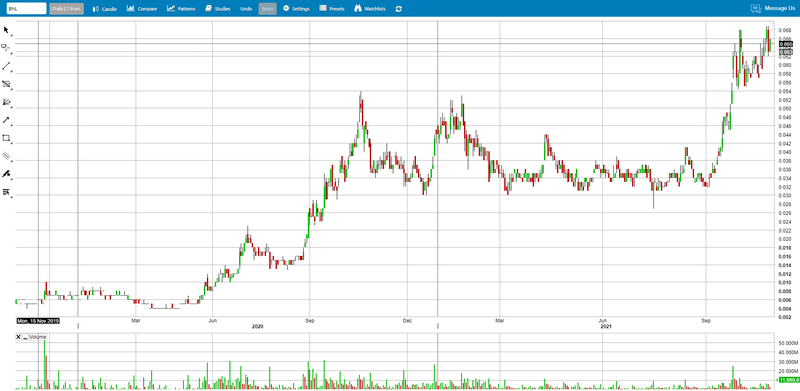The width and height of the screenshot is (800, 391).
Task: Click the Volume panel label
Action: [x=38, y=337]
